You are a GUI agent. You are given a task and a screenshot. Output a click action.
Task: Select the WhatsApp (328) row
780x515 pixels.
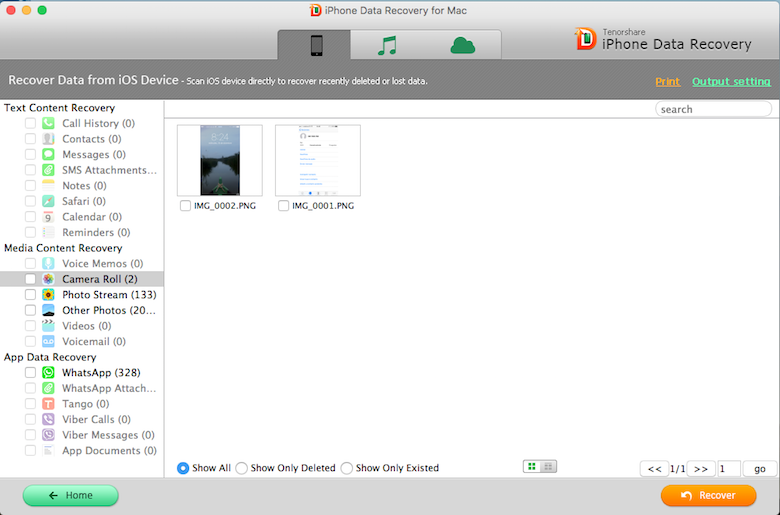point(82,372)
